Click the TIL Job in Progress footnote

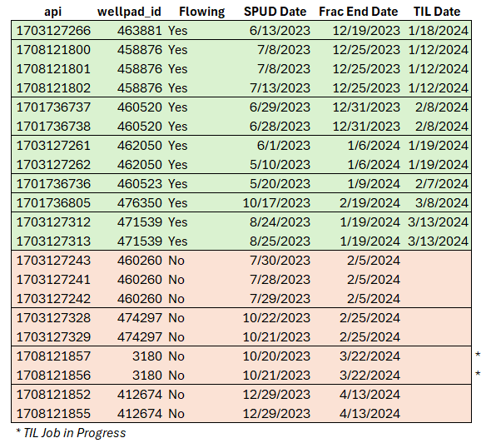71,433
